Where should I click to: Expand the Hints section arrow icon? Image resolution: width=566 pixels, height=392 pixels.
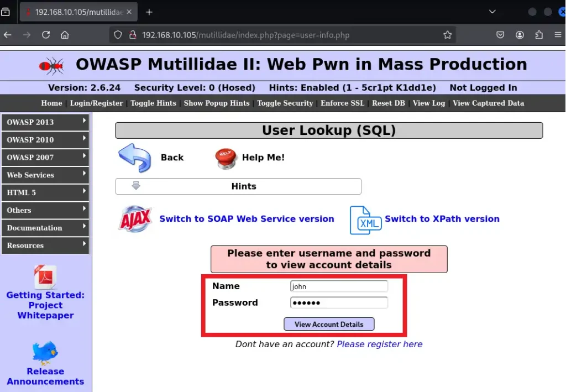click(136, 186)
